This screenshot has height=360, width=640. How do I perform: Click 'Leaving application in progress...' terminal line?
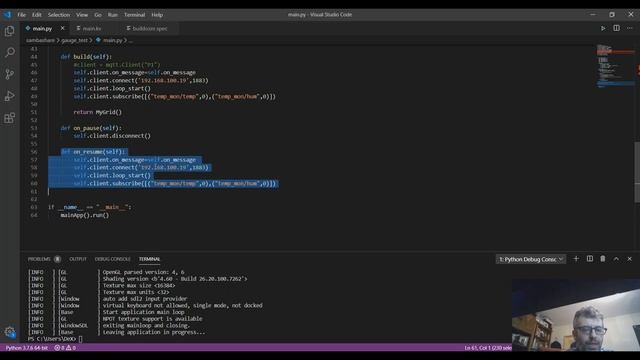point(153,332)
